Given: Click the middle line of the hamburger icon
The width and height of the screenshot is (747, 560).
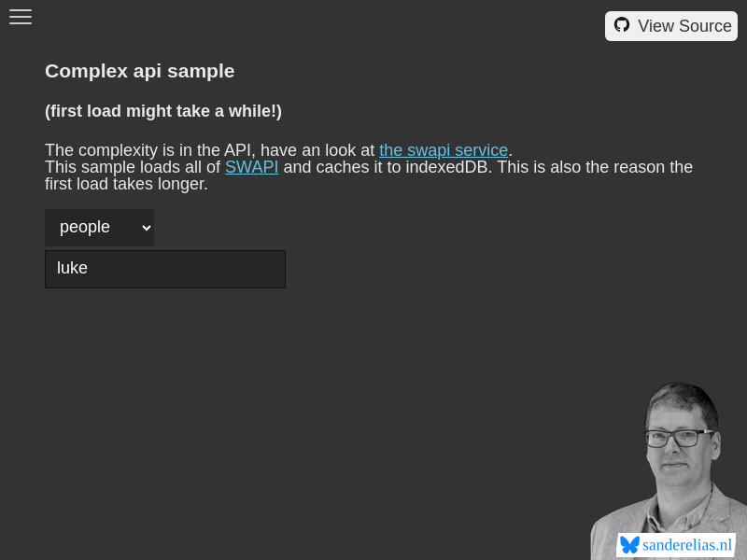Looking at the screenshot, I should [21, 17].
